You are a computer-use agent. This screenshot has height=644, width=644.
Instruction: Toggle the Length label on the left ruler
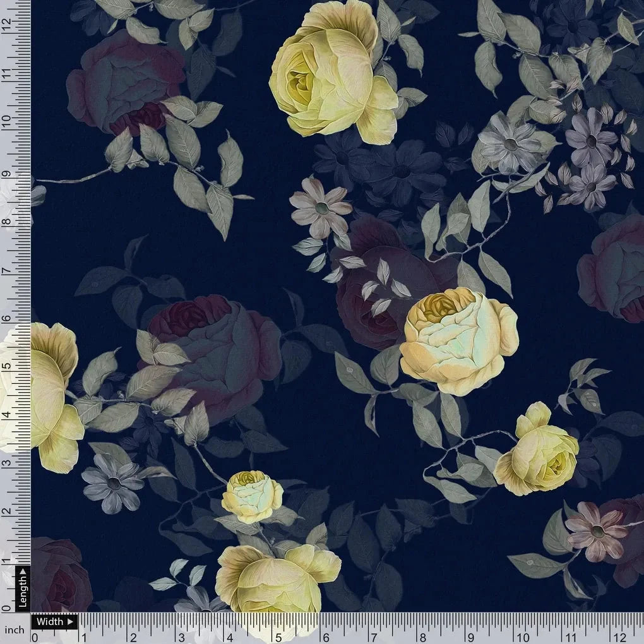[x=23, y=590]
